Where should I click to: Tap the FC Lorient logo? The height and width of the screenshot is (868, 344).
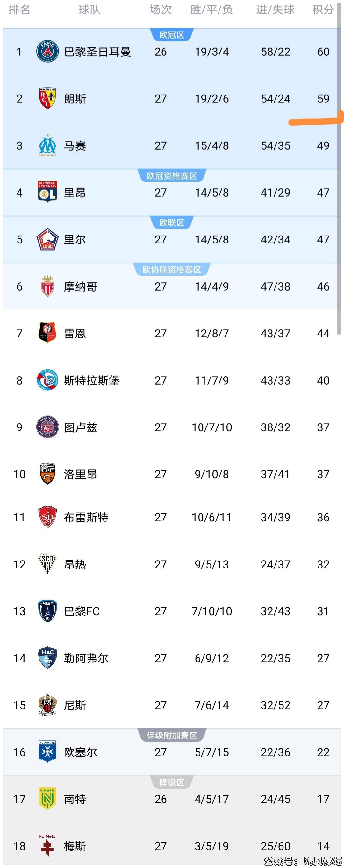47,474
